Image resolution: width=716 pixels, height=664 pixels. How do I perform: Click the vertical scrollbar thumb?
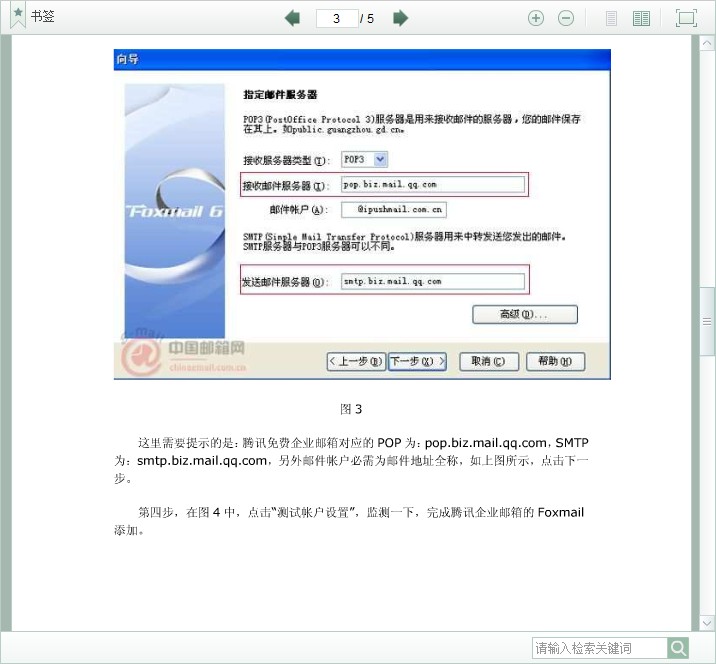click(707, 321)
